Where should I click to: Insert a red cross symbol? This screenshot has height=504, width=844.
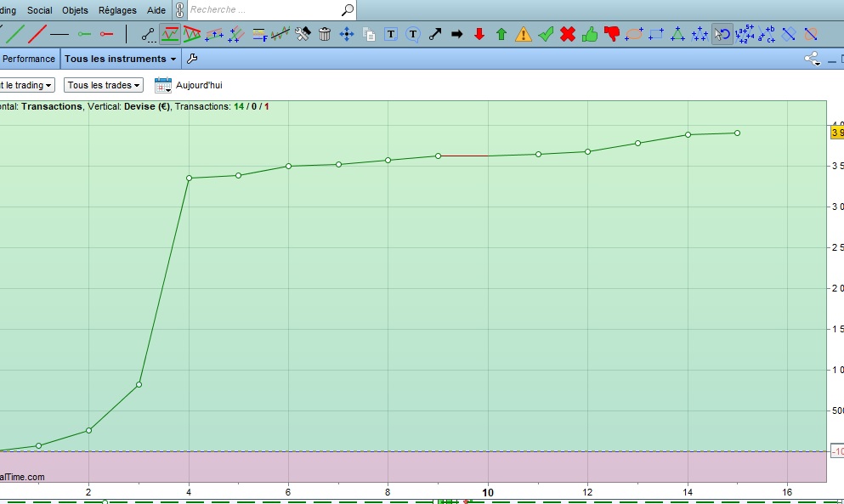tap(568, 35)
